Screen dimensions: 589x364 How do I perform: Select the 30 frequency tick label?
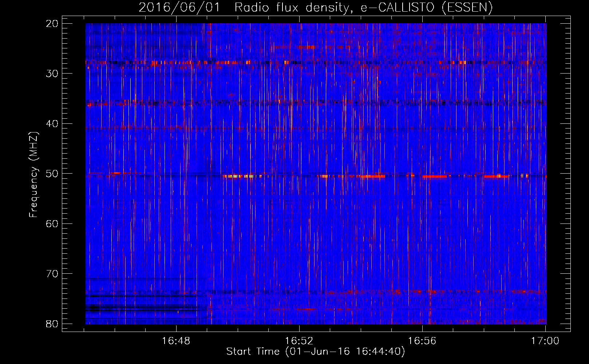tap(52, 74)
